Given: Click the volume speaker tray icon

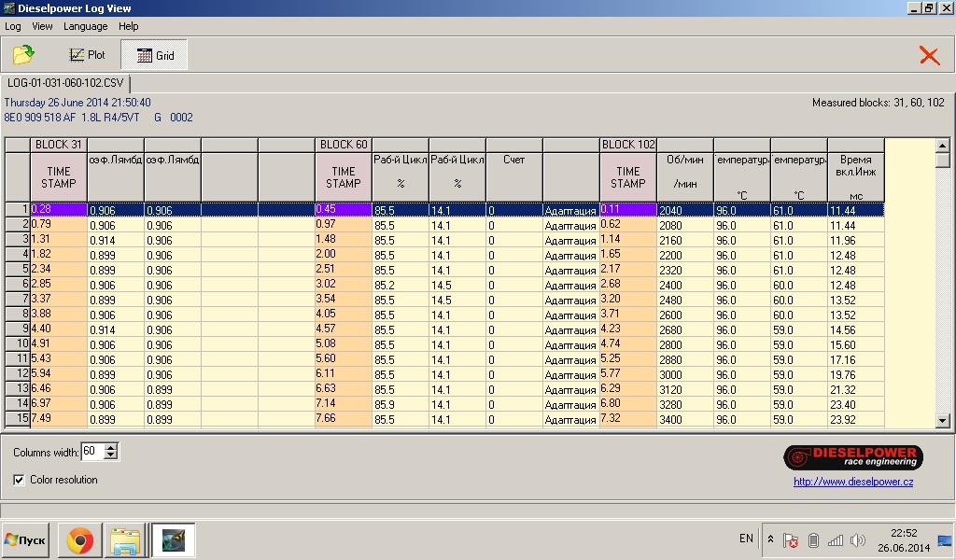Looking at the screenshot, I should (858, 539).
